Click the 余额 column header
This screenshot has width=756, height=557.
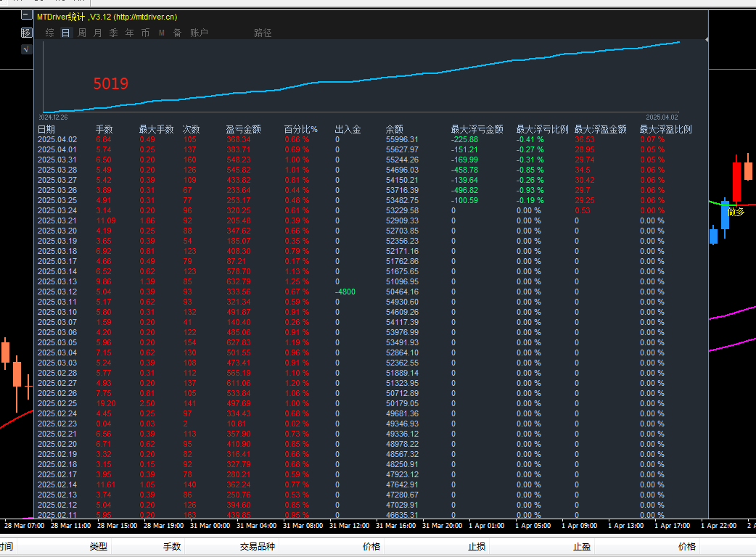pos(395,129)
